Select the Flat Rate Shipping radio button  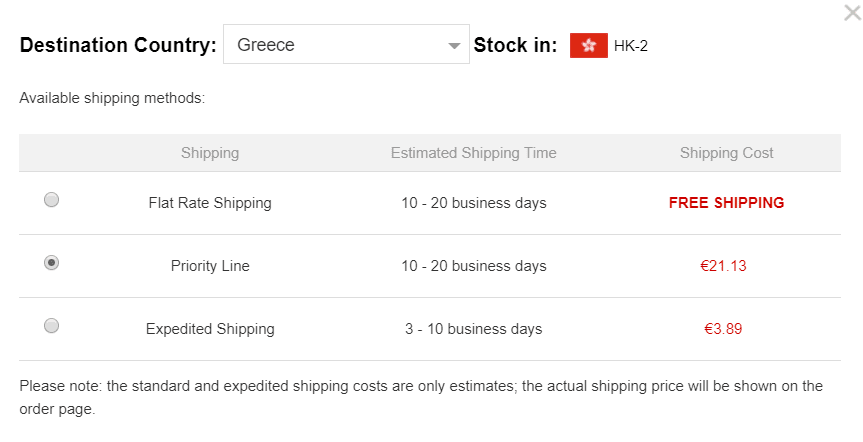click(x=52, y=199)
